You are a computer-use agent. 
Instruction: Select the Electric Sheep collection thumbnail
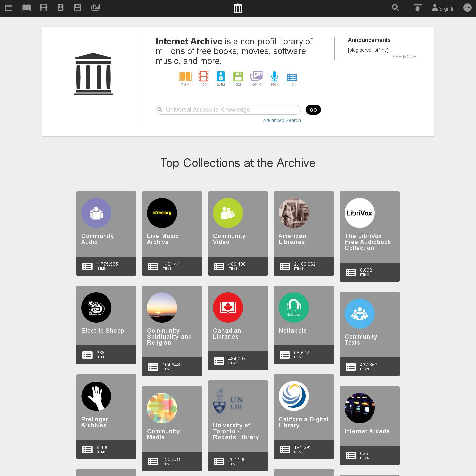[x=96, y=308]
